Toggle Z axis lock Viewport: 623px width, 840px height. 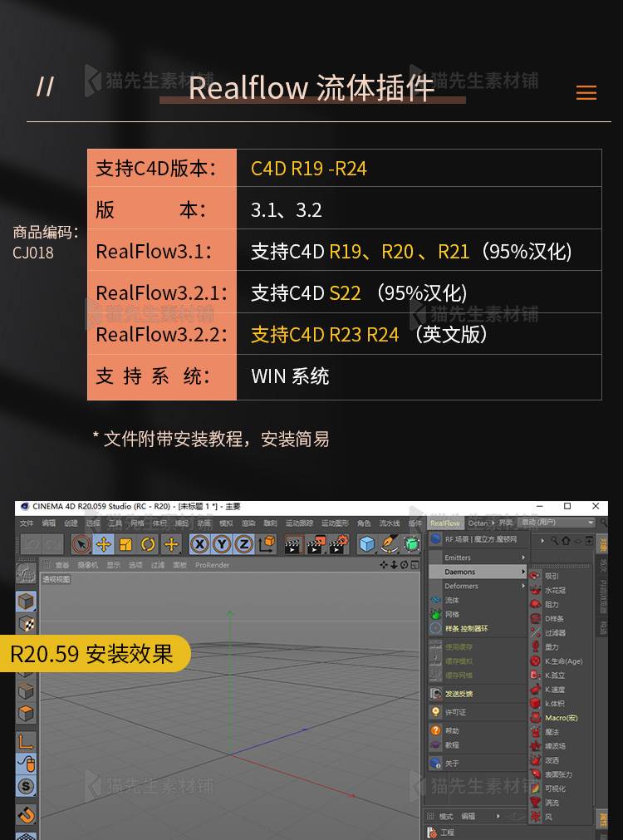pos(243,545)
